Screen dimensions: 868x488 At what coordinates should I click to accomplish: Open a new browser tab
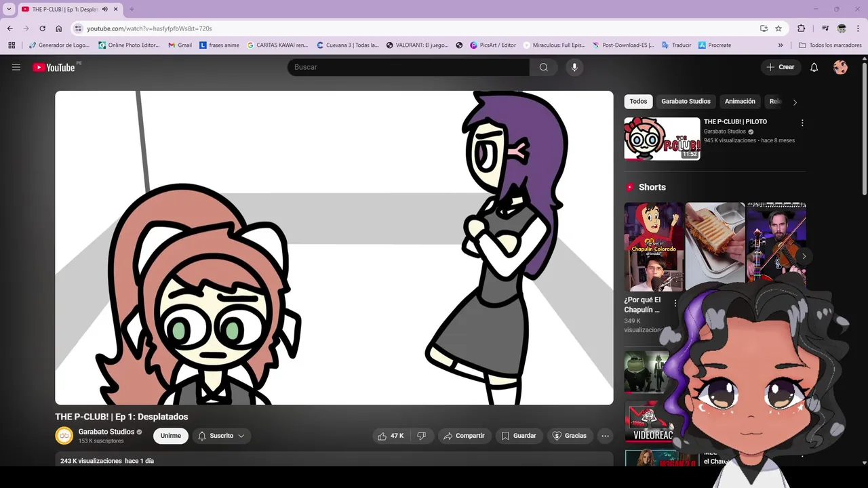point(132,9)
